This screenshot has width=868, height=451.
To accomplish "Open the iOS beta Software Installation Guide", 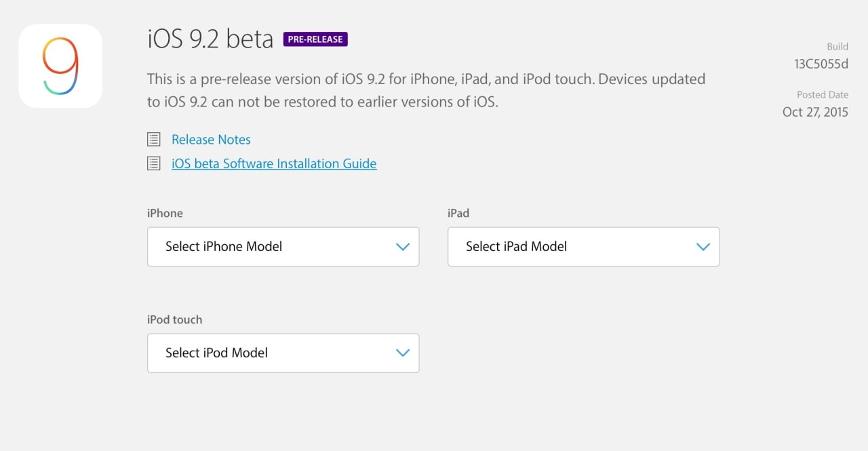I will click(x=274, y=163).
